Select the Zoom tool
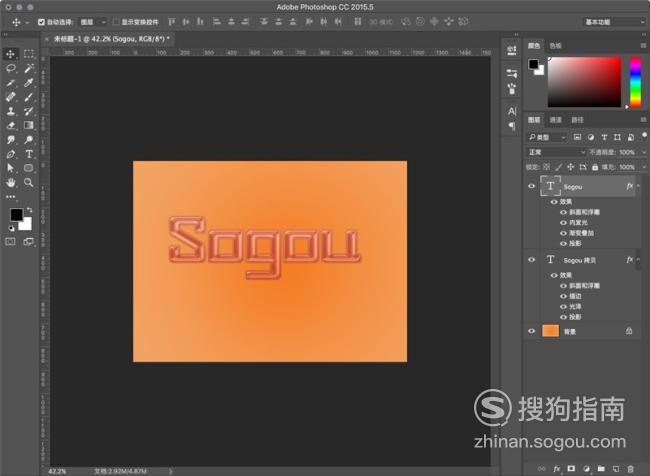650x476 pixels. coord(29,182)
